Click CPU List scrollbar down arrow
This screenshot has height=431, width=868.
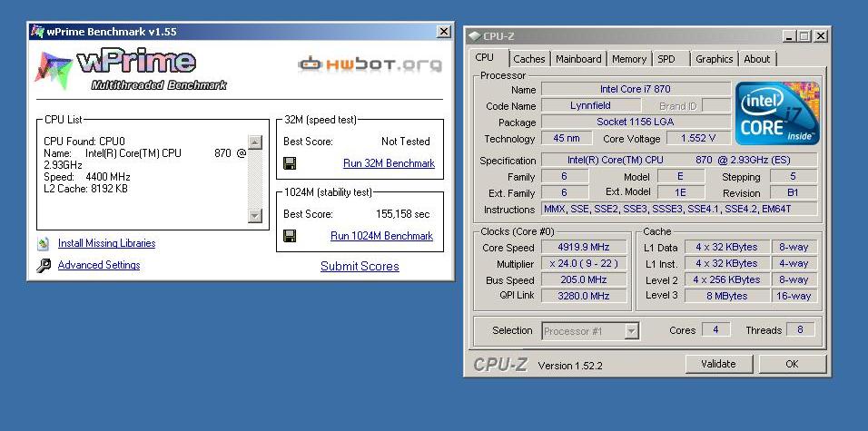click(x=254, y=215)
